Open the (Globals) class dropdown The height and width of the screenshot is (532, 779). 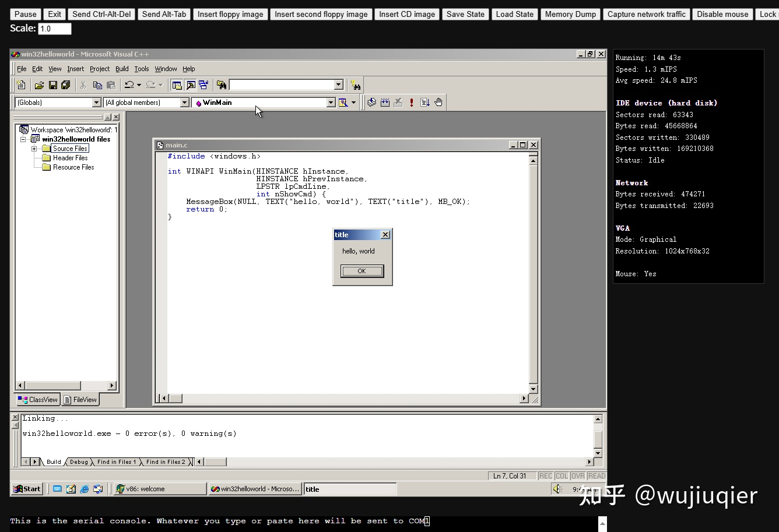[97, 103]
